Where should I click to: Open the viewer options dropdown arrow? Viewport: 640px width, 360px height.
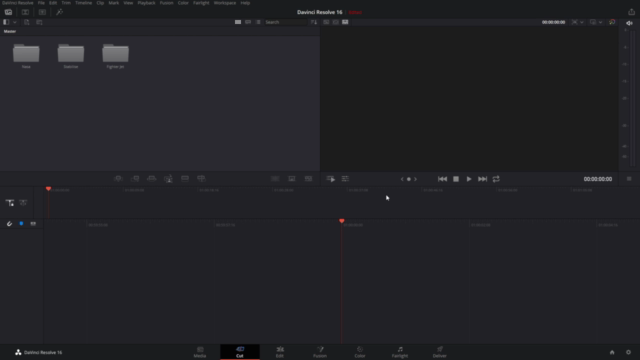coord(600,22)
